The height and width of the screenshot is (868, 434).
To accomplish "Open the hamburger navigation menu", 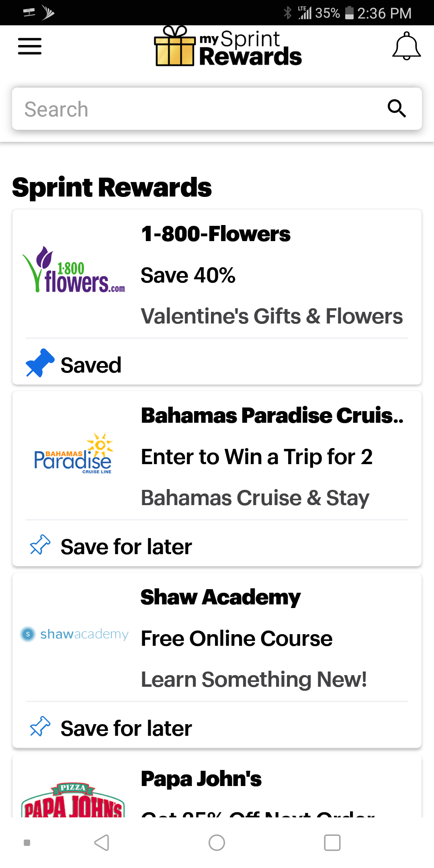I will pos(30,46).
